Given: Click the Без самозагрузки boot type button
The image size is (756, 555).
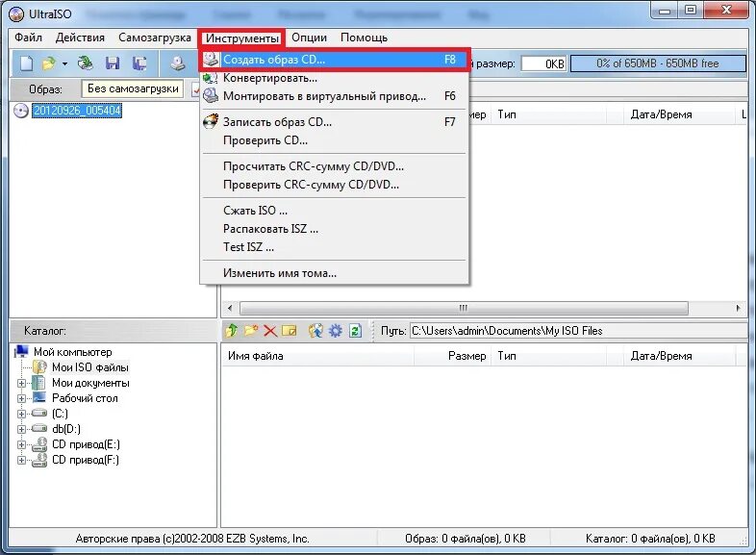Looking at the screenshot, I should 133,89.
